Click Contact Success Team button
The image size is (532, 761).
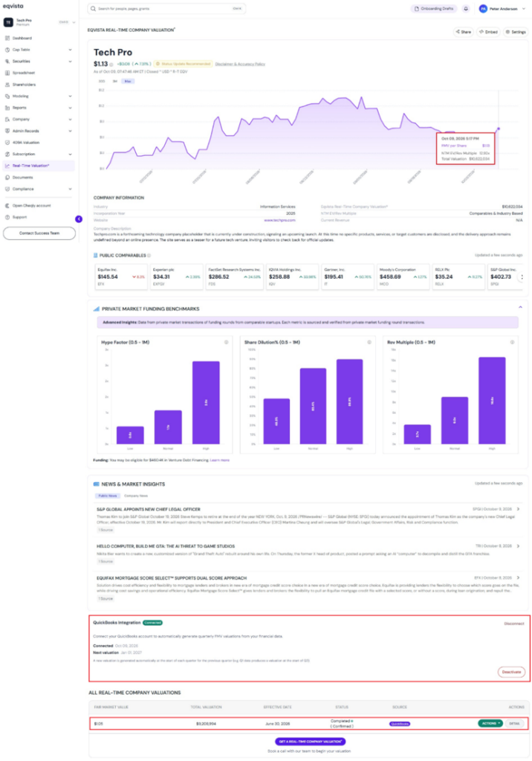tap(39, 233)
